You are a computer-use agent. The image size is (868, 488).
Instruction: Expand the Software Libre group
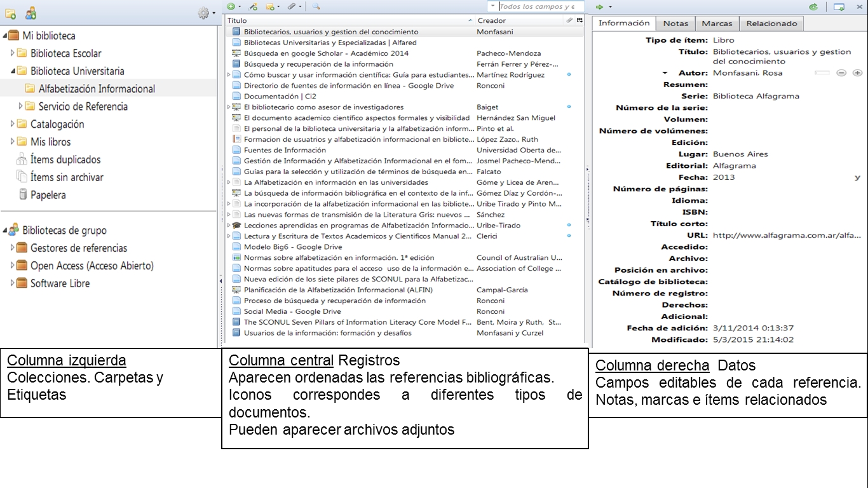pyautogui.click(x=12, y=283)
